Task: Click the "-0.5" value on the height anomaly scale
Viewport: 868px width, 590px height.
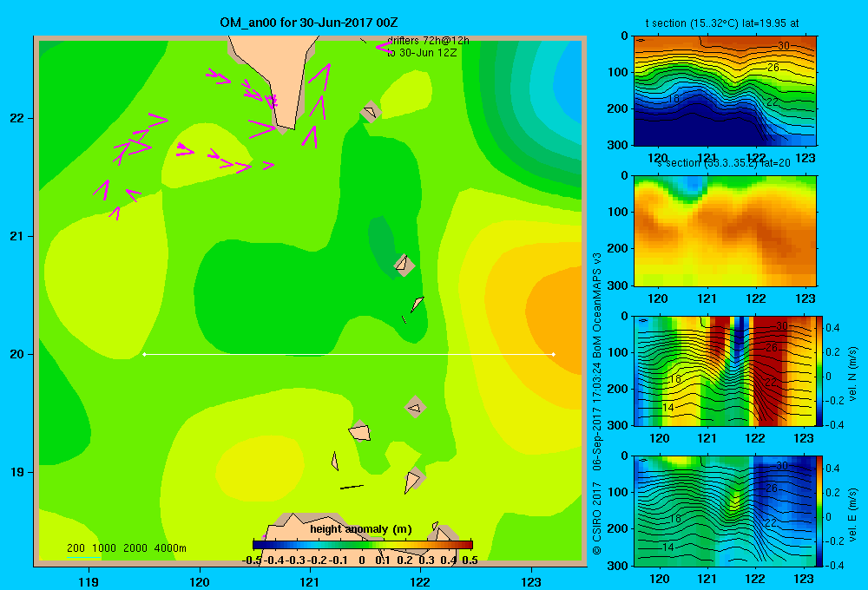Action: click(x=252, y=560)
